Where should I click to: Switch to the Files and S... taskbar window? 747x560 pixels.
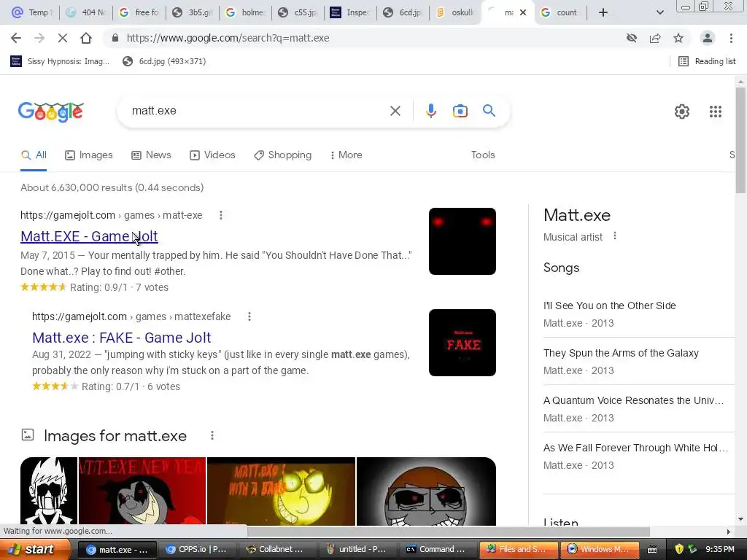coord(519,549)
